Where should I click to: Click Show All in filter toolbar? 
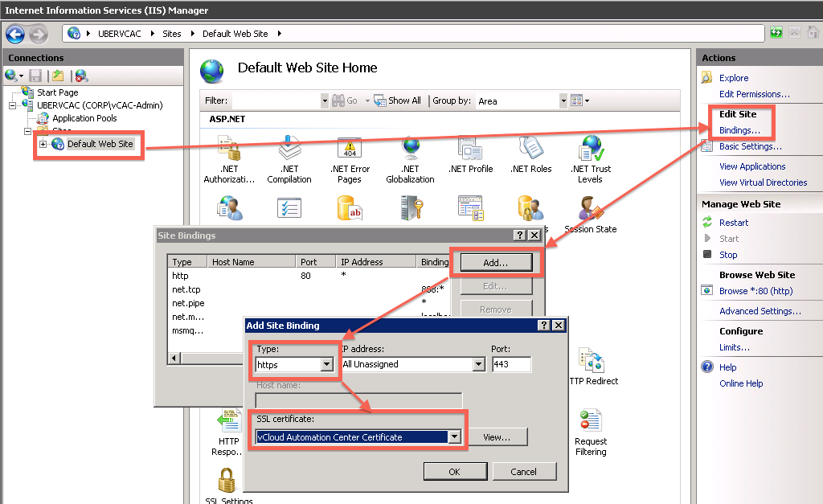point(397,100)
